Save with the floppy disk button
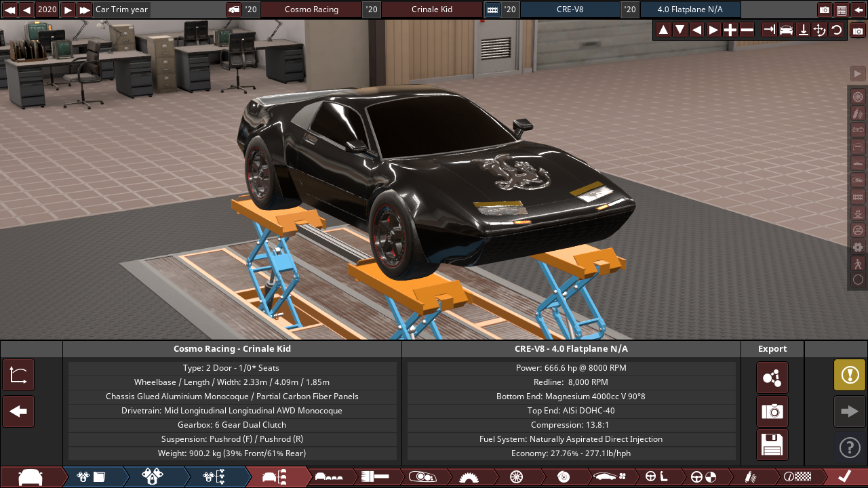This screenshot has width=868, height=488. tap(772, 445)
